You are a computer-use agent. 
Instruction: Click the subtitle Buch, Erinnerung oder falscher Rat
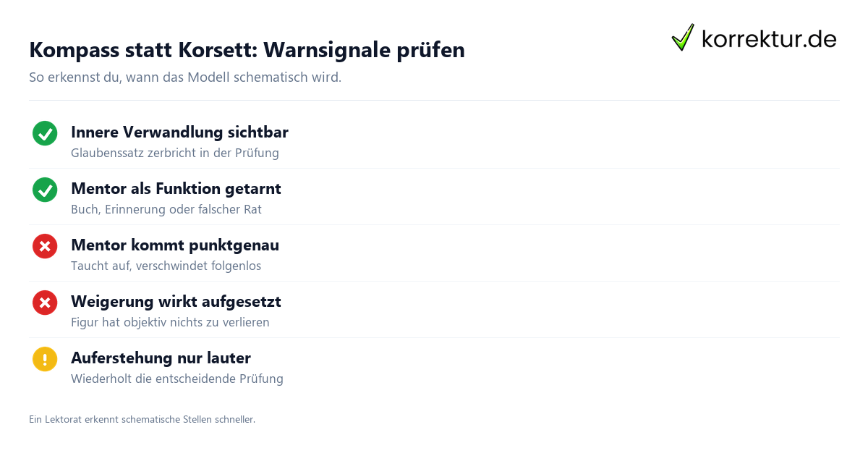pos(166,210)
